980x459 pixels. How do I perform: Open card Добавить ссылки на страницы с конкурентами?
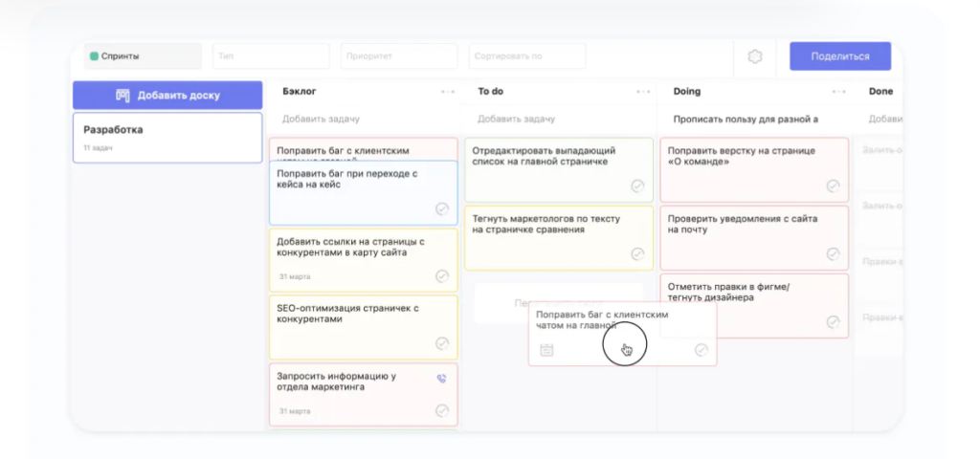(x=363, y=260)
